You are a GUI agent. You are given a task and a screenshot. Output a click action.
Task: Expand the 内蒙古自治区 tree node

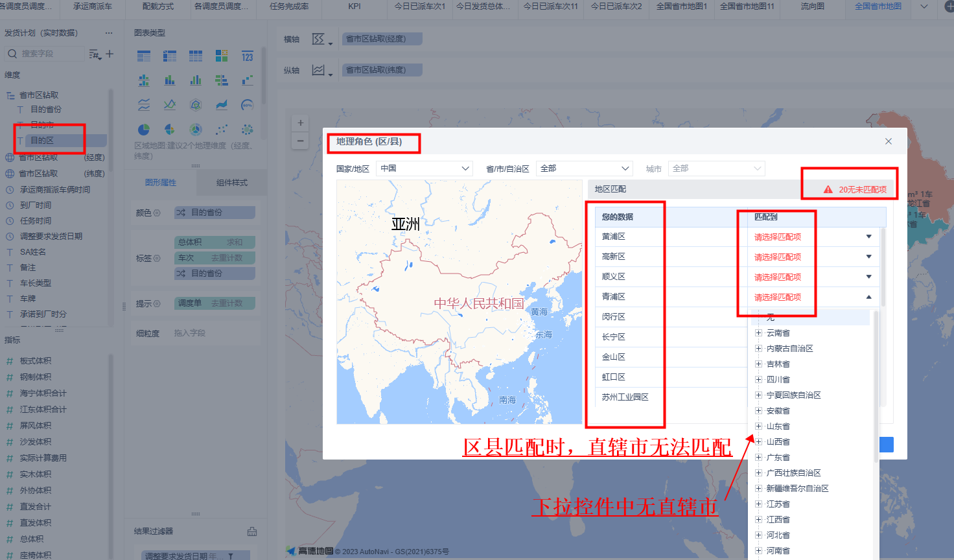click(758, 349)
